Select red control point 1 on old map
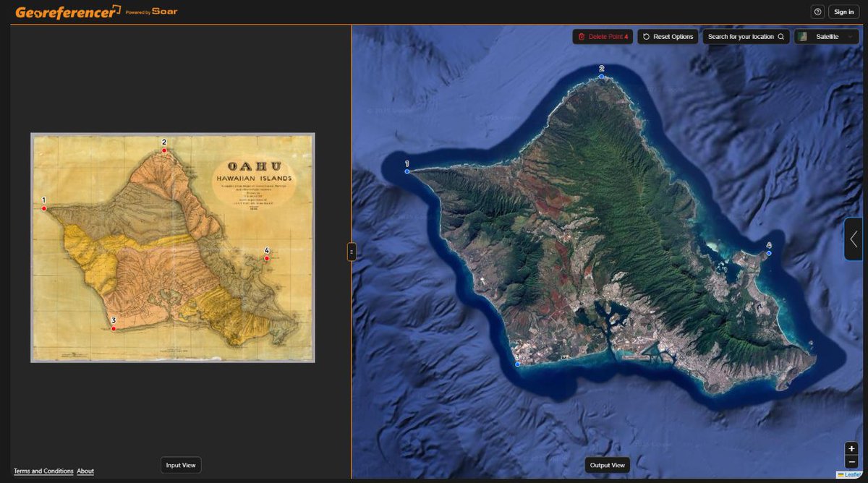This screenshot has width=868, height=483. coord(44,208)
